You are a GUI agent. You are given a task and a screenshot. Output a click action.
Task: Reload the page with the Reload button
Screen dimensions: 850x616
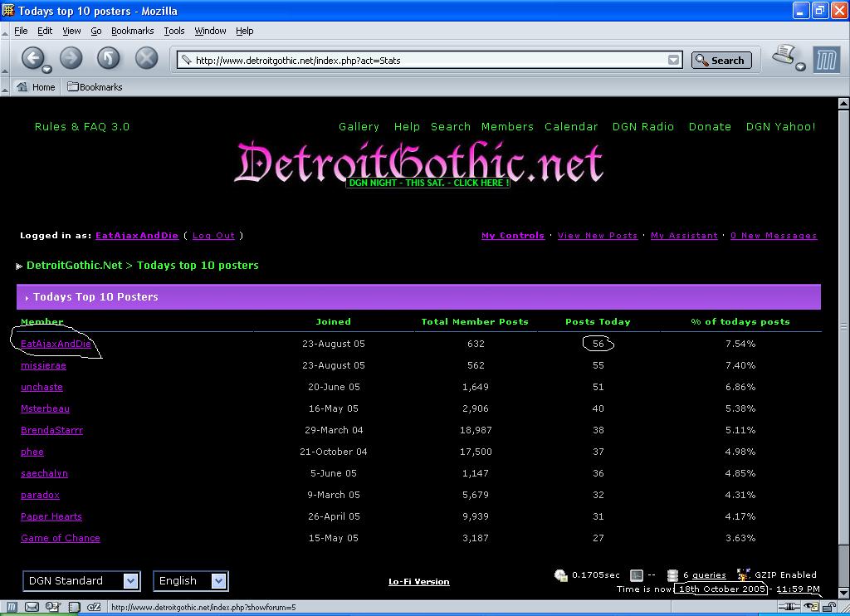[x=109, y=58]
